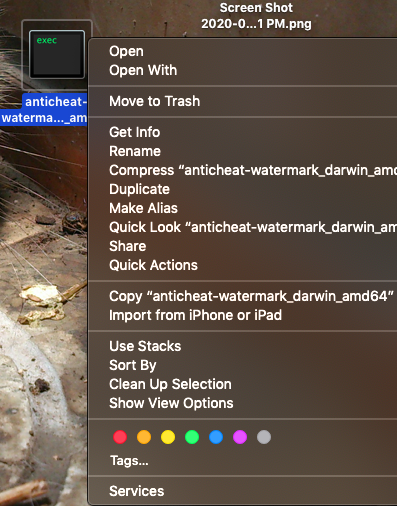Screen dimensions: 397x506
Task: Apply the green tag color
Action: pyautogui.click(x=192, y=437)
